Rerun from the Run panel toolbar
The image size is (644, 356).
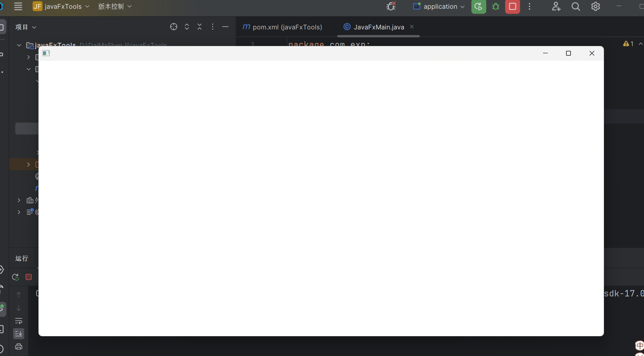pos(16,277)
